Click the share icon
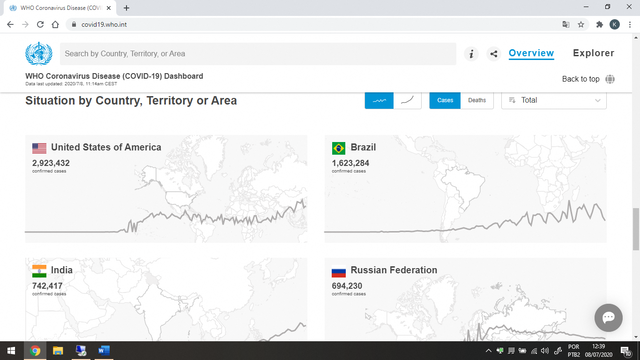640x360 pixels. coord(493,53)
